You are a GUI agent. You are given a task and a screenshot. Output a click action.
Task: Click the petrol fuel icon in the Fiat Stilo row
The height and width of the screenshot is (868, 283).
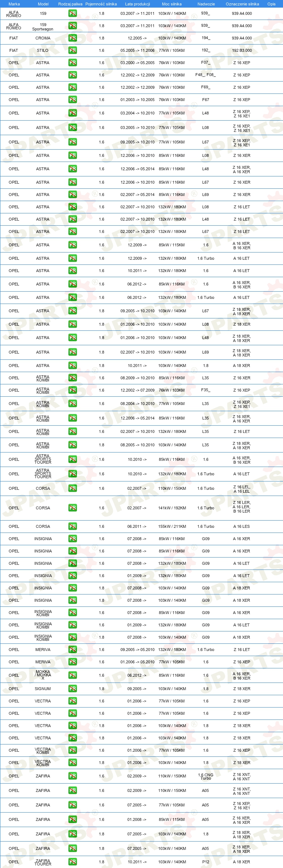72,50
